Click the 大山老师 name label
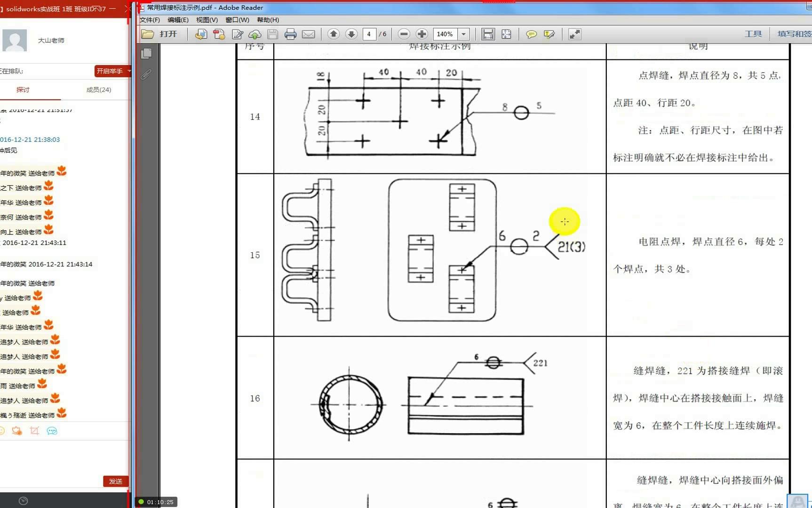The image size is (812, 508). (51, 40)
